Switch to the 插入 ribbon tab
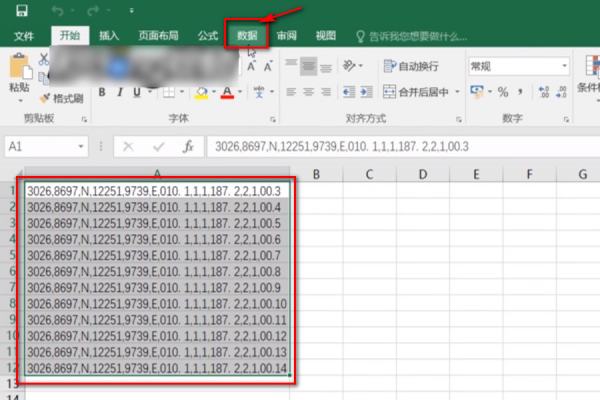Viewport: 600px width, 400px height. click(109, 36)
